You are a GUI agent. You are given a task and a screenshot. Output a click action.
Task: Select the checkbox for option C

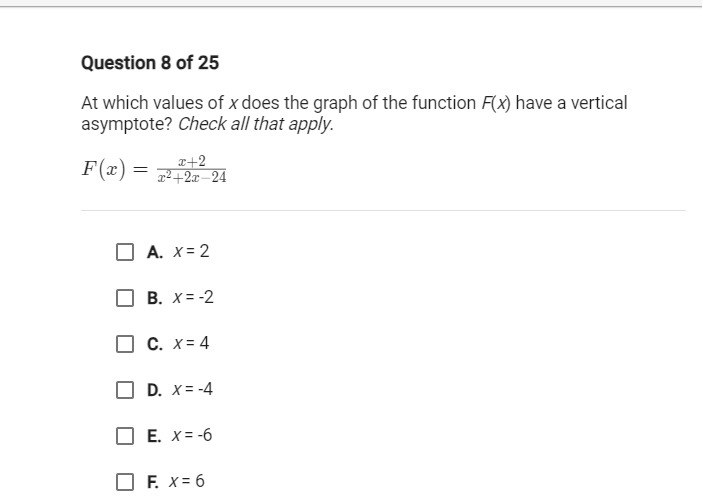[x=124, y=344]
